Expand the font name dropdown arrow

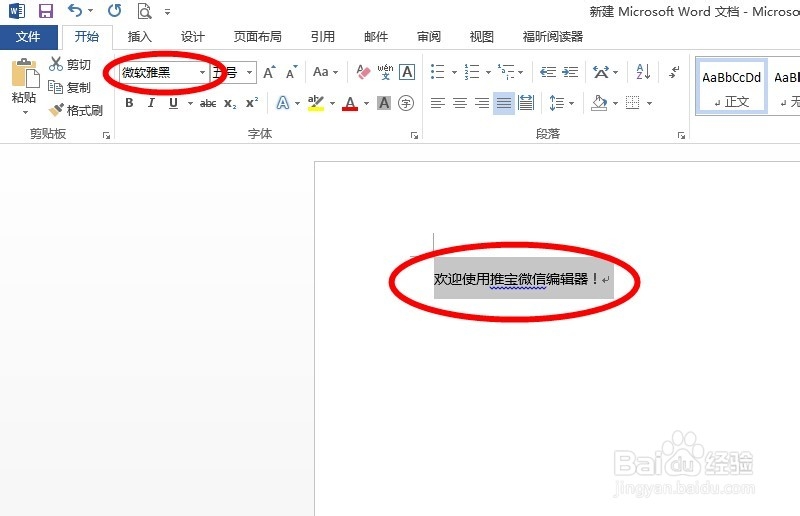click(x=203, y=72)
